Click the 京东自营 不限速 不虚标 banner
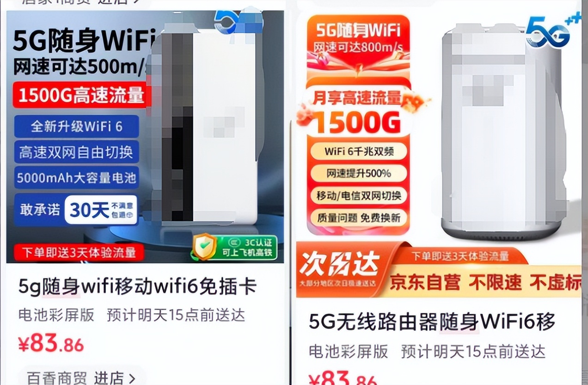588x385 pixels. (x=484, y=282)
